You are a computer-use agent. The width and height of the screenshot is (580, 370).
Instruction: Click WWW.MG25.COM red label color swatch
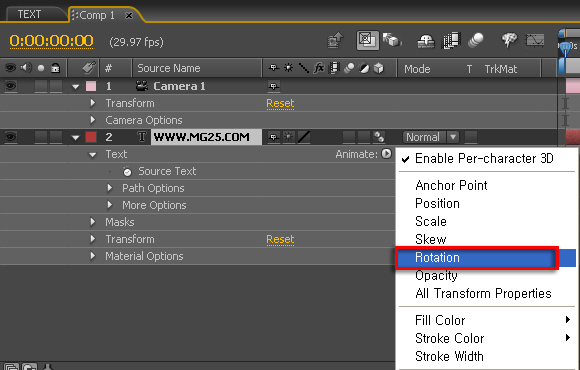point(91,137)
